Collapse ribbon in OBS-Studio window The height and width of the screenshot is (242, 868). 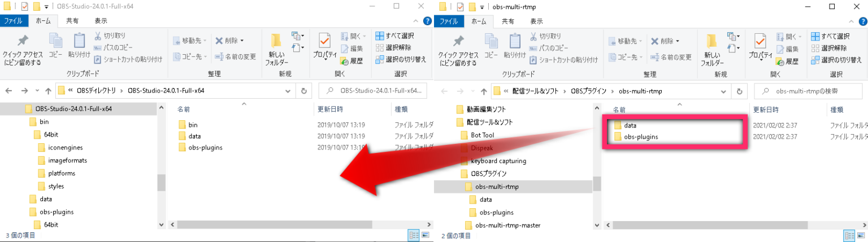pyautogui.click(x=415, y=21)
